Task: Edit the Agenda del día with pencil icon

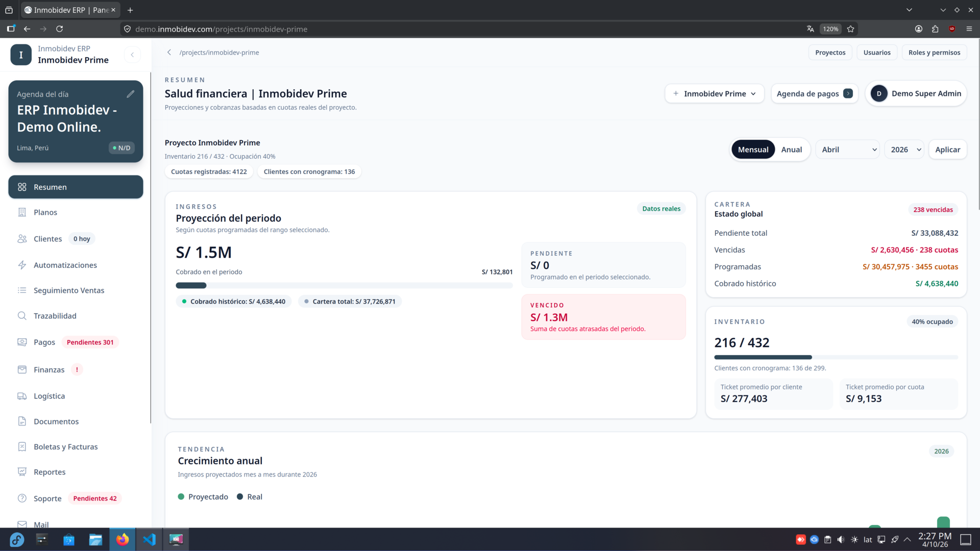Action: (131, 93)
